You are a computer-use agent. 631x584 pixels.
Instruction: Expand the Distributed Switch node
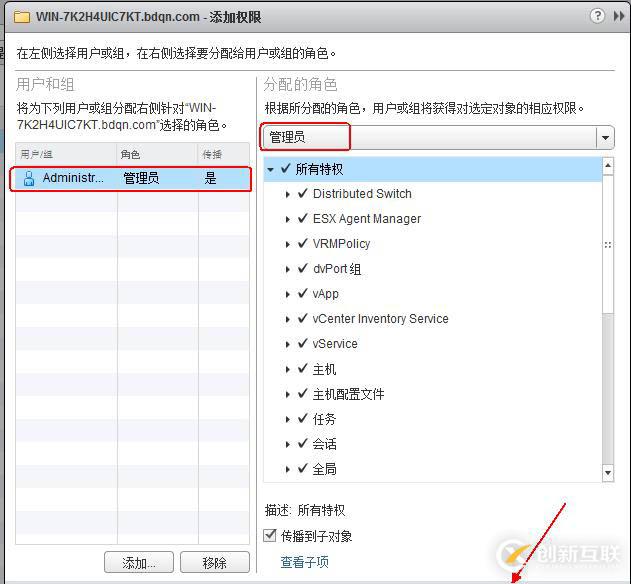(287, 195)
